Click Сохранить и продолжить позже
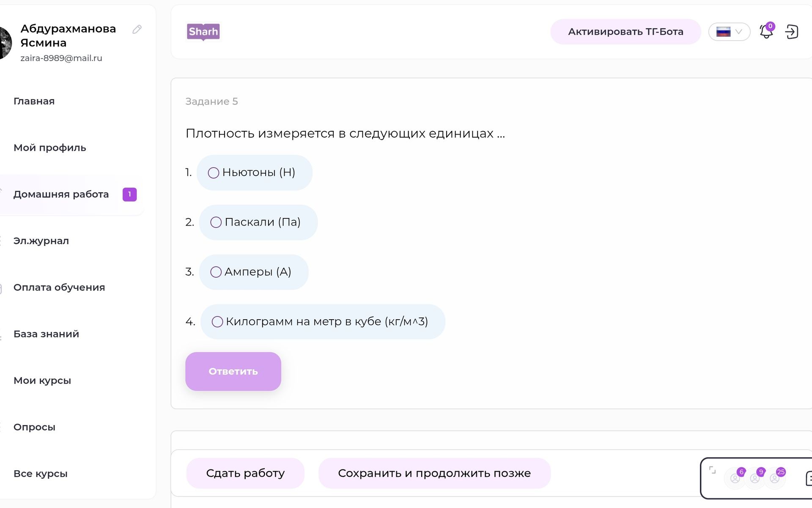Screen dimensions: 812x508 click(434, 473)
